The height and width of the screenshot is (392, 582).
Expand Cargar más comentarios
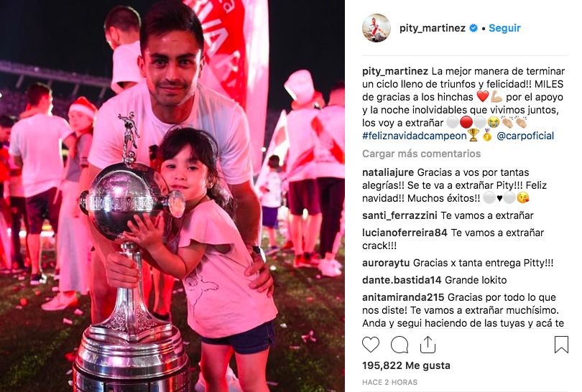pyautogui.click(x=421, y=154)
